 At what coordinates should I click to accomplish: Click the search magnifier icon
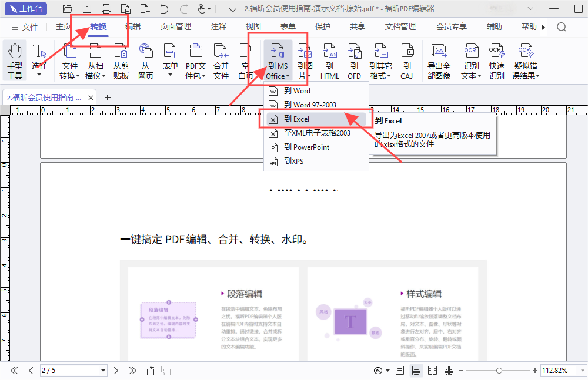click(x=562, y=27)
